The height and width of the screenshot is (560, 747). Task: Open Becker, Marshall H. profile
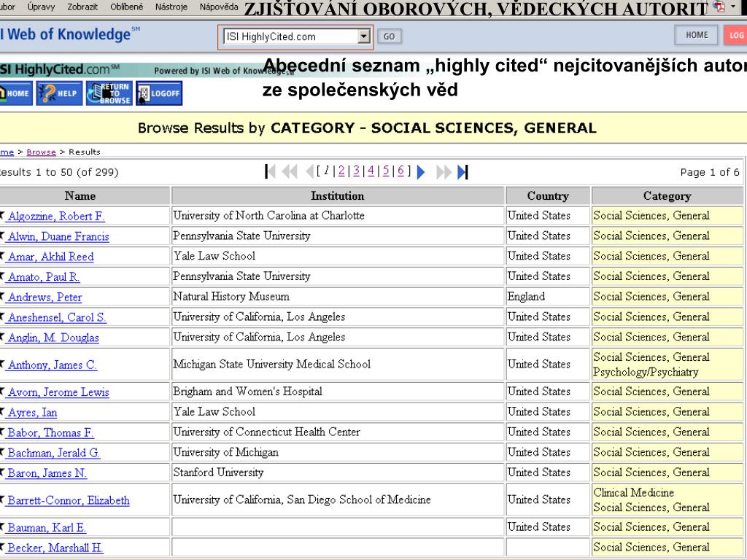(55, 548)
